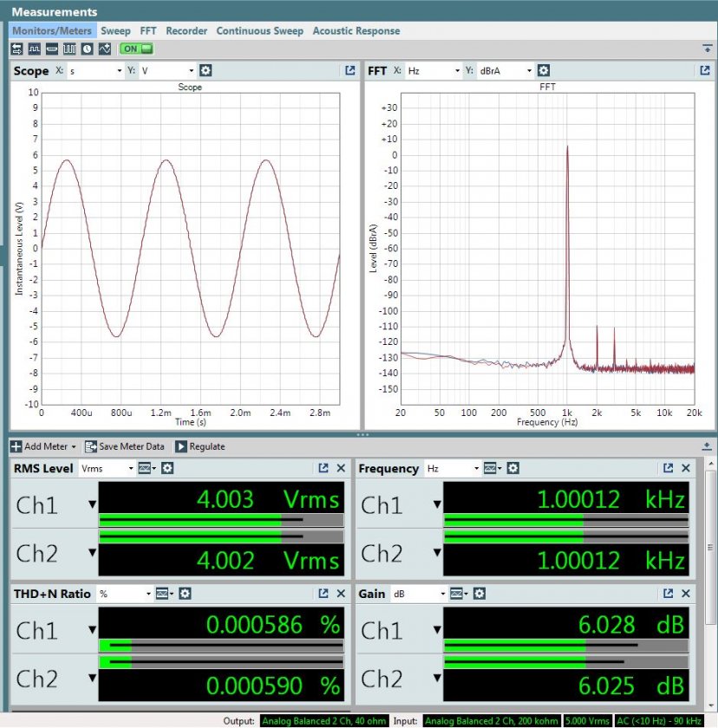Open Frequency meter Hz unit dropdown
This screenshot has width=718, height=728.
[453, 469]
